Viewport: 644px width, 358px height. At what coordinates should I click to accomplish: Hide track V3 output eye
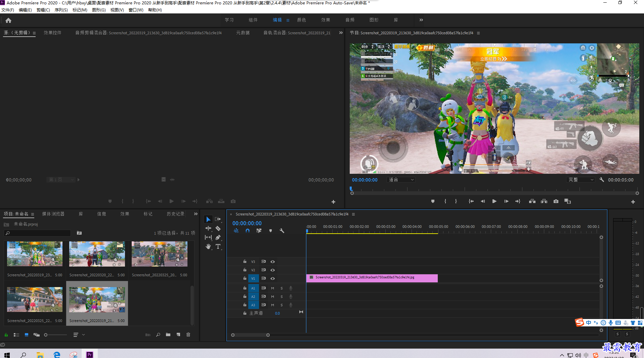273,262
